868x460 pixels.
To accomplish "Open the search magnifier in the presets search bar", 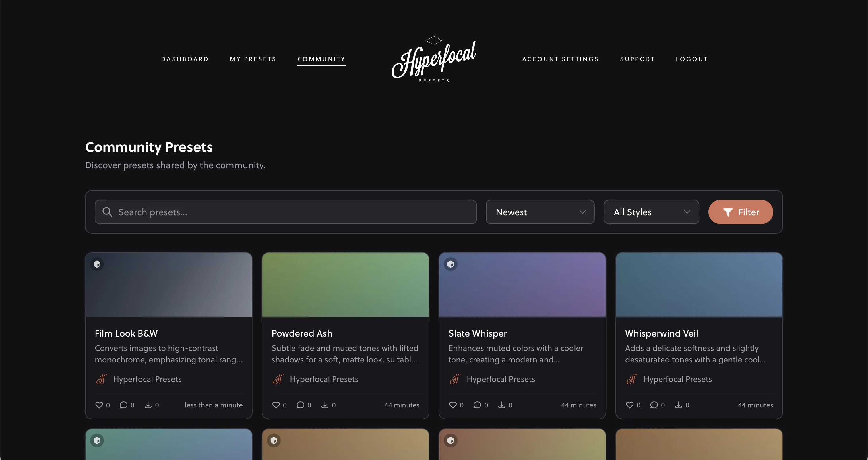I will pyautogui.click(x=107, y=212).
